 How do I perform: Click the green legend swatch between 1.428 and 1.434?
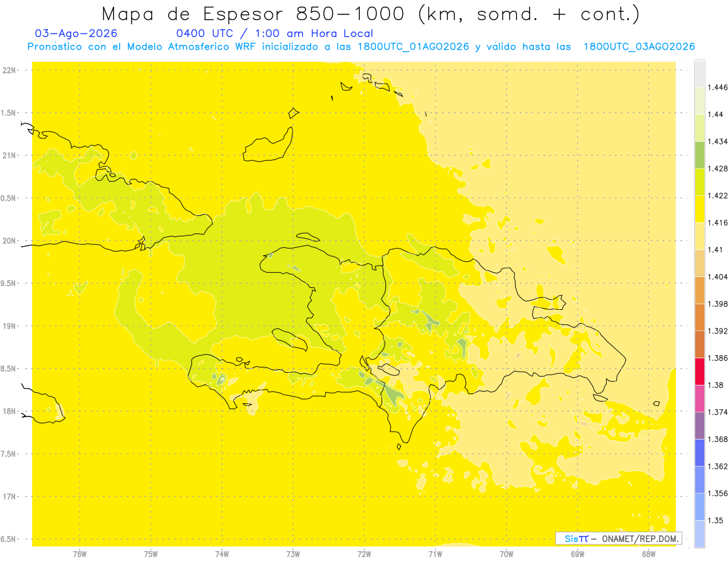click(x=699, y=155)
